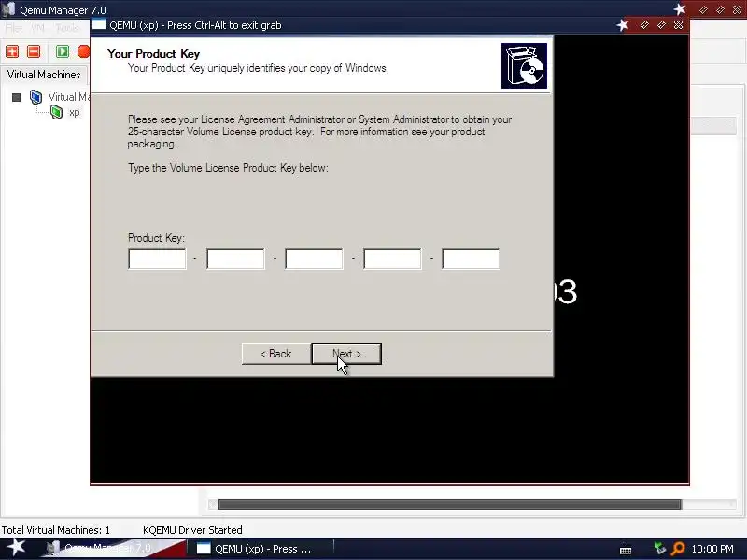
Task: Focus the fifth Product Key field
Action: pyautogui.click(x=471, y=259)
